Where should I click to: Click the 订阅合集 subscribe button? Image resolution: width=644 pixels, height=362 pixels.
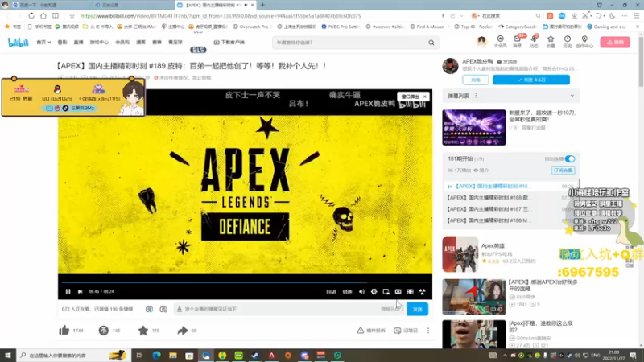[563, 171]
